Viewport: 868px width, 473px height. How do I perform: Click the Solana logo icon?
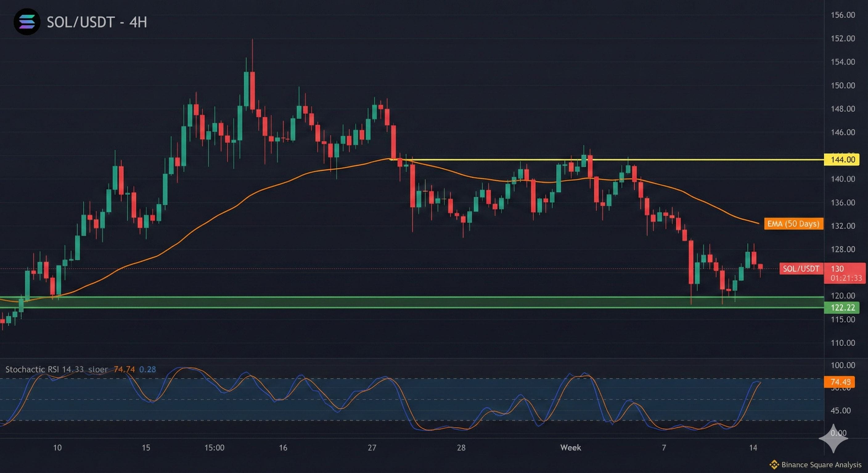pyautogui.click(x=27, y=22)
